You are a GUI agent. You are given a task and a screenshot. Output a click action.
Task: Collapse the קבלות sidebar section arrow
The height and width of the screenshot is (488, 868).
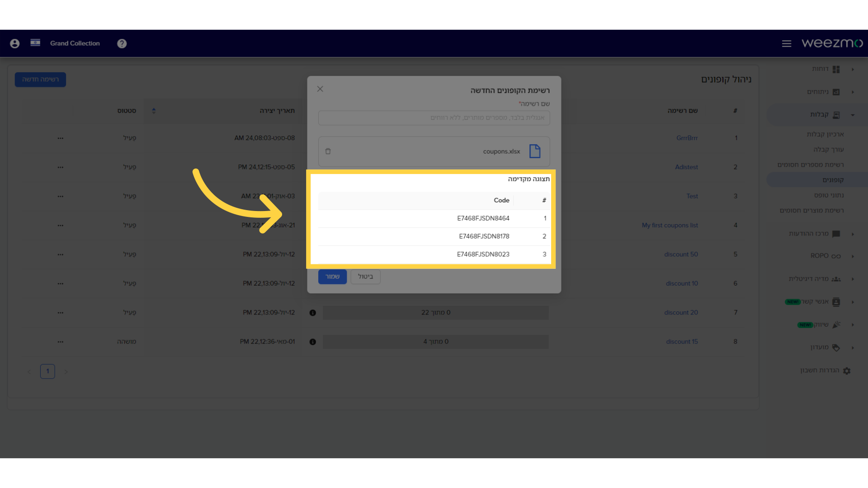point(853,115)
